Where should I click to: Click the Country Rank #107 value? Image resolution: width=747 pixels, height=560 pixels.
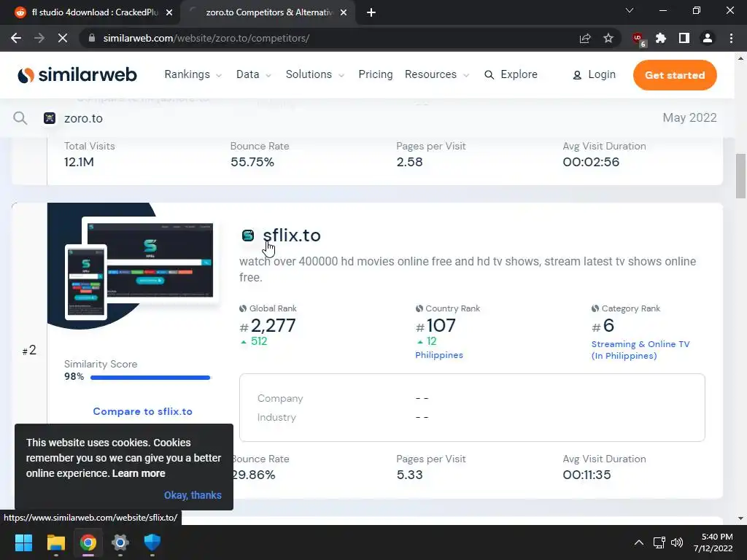(436, 326)
